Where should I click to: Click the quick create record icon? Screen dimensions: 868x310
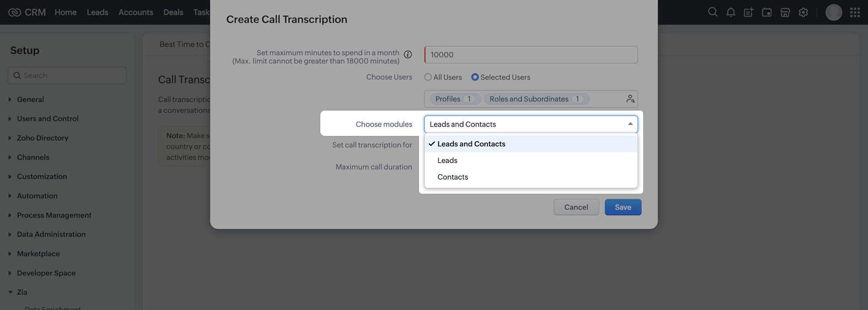tap(749, 12)
